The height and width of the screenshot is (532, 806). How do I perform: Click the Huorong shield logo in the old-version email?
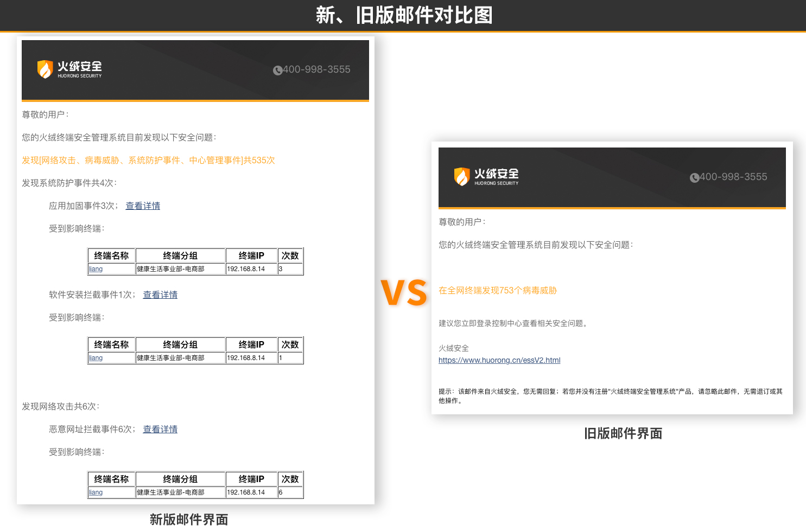coord(462,177)
